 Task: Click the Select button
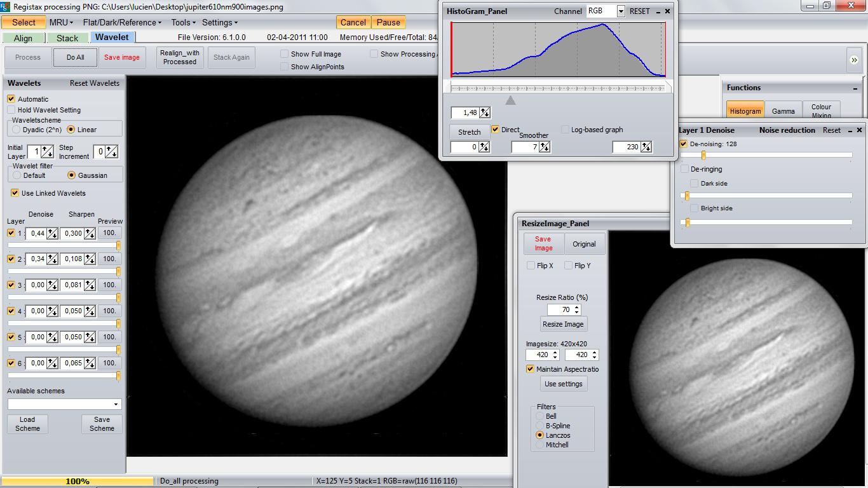(24, 22)
